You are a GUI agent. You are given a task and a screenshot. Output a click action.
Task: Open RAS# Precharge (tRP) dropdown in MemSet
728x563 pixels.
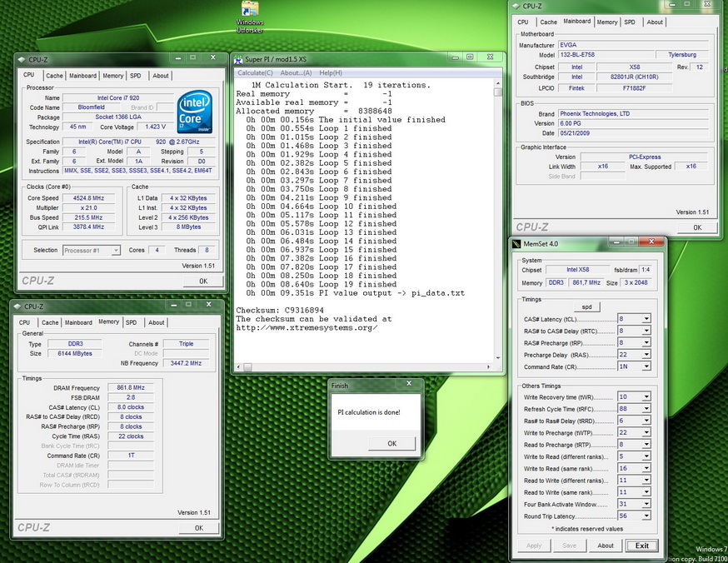[x=646, y=343]
